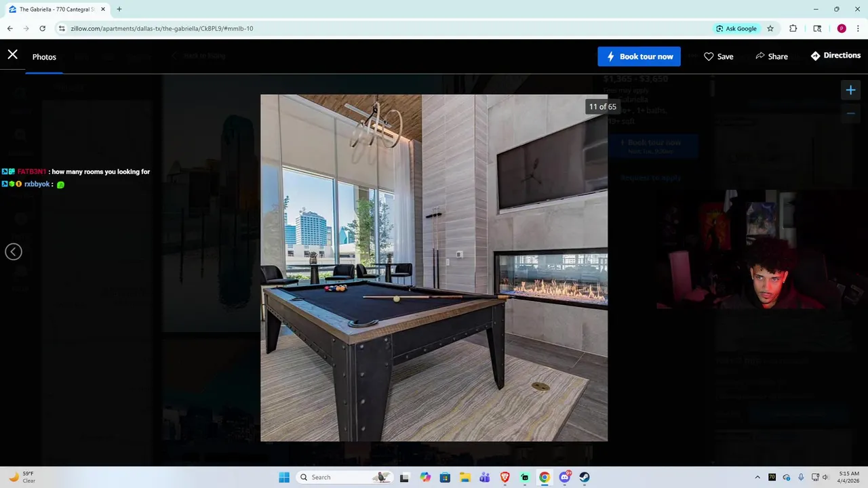This screenshot has width=868, height=488.
Task: Open the volume tray icon
Action: point(825,477)
